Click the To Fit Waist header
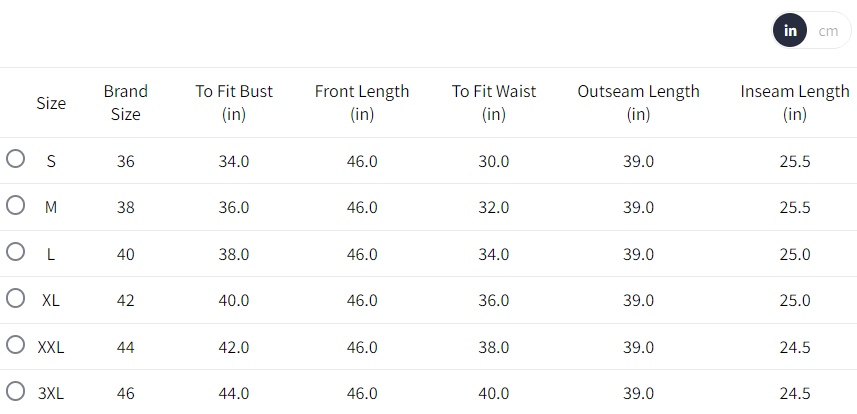This screenshot has width=857, height=414. click(494, 103)
